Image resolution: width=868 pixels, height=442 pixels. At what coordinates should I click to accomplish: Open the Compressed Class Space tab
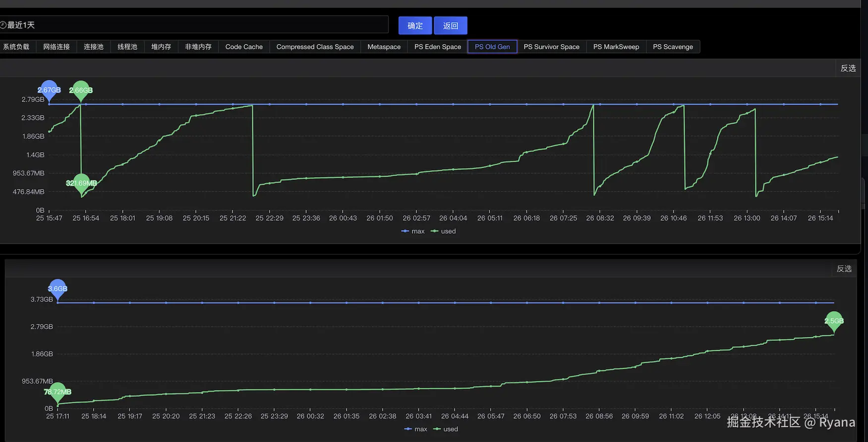315,47
